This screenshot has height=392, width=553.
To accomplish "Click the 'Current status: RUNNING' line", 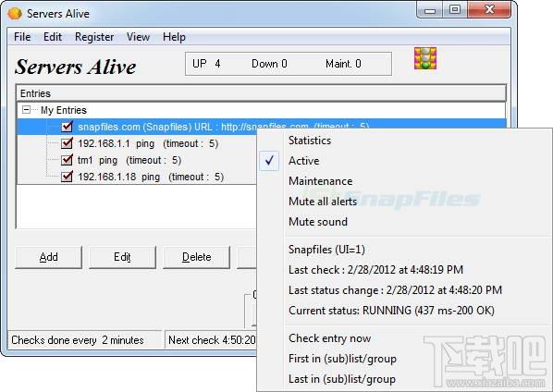I will pyautogui.click(x=391, y=311).
